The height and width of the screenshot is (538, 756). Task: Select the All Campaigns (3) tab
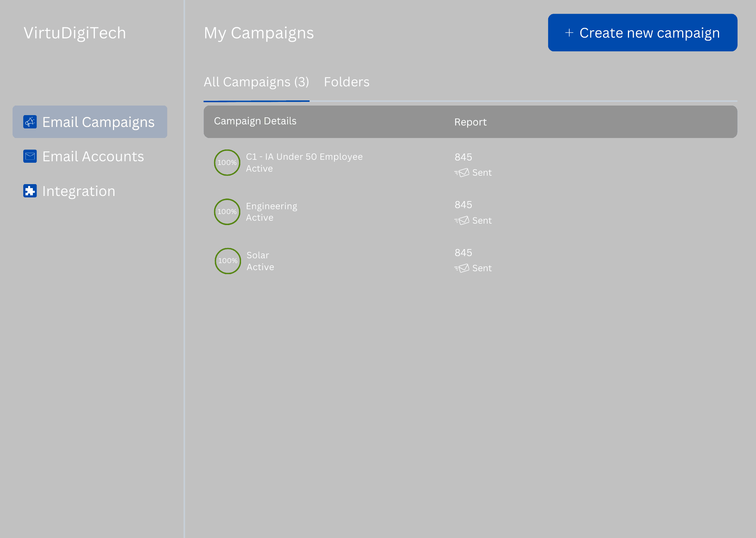pos(256,82)
